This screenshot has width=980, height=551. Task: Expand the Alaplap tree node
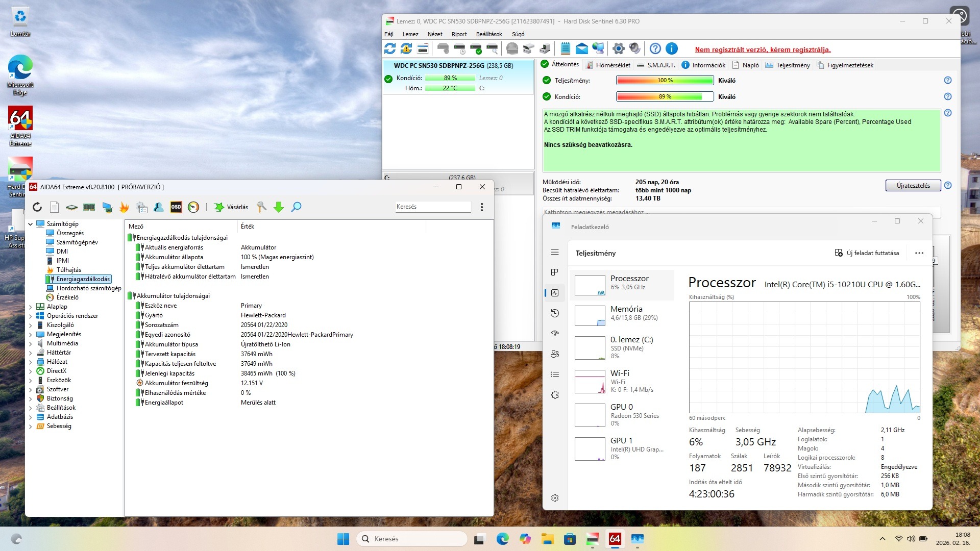(31, 307)
